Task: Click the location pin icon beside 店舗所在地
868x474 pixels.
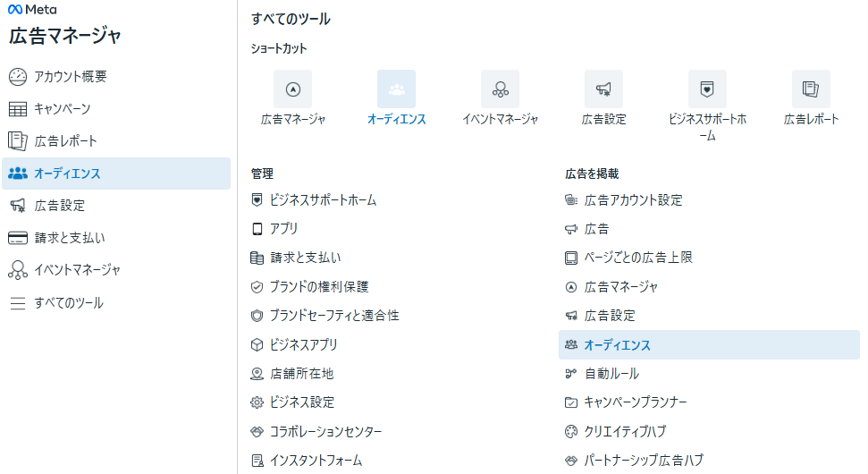Action: [257, 374]
